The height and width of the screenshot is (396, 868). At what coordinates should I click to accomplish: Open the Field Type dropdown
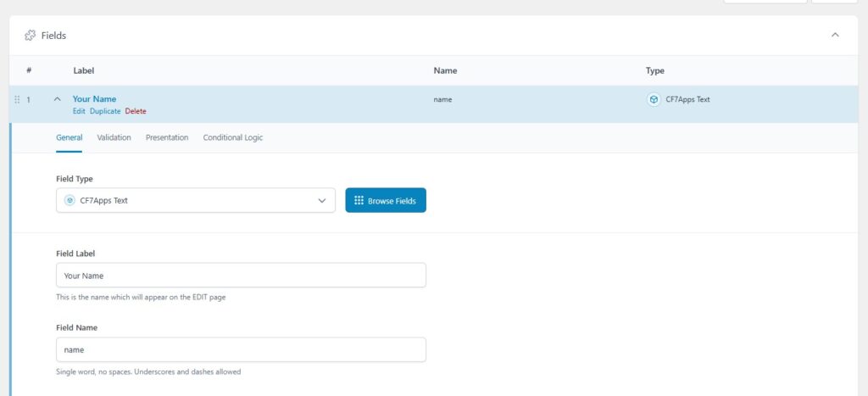pos(196,200)
